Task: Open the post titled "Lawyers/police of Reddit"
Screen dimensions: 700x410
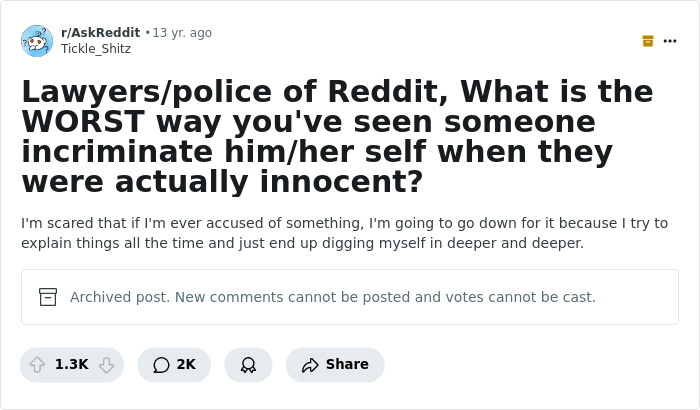Action: pos(337,92)
